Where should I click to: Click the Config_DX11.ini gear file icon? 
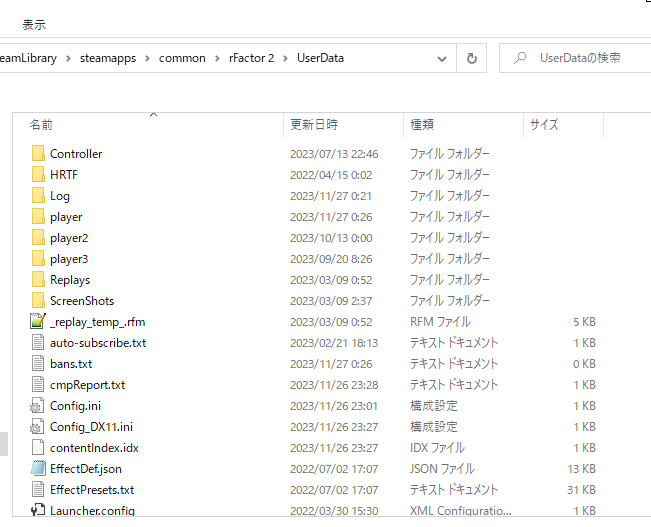point(37,427)
